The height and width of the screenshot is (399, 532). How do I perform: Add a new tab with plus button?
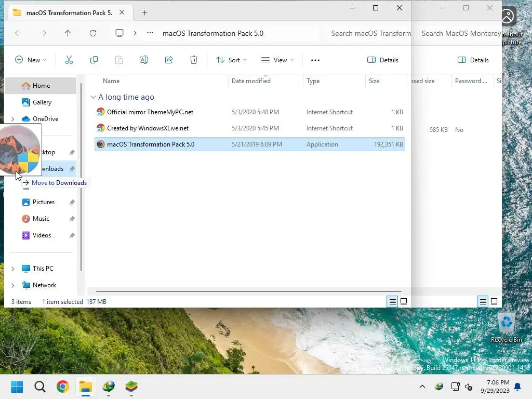tap(145, 13)
